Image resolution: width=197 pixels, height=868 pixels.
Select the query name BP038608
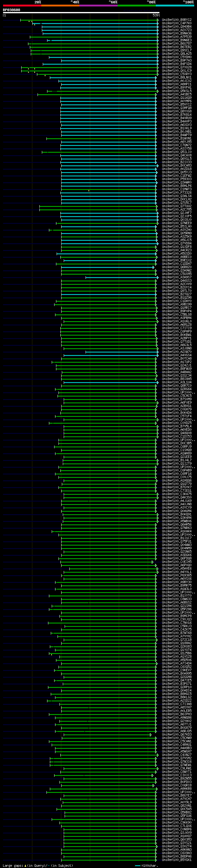coord(11,10)
